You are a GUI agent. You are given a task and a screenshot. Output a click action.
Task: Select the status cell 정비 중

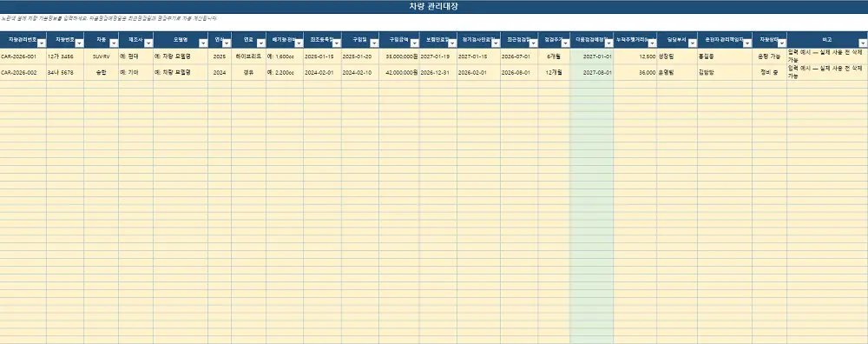(x=770, y=73)
